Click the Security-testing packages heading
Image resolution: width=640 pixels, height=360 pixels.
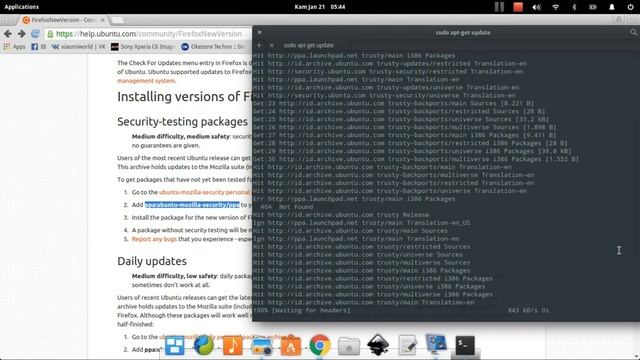[182, 122]
